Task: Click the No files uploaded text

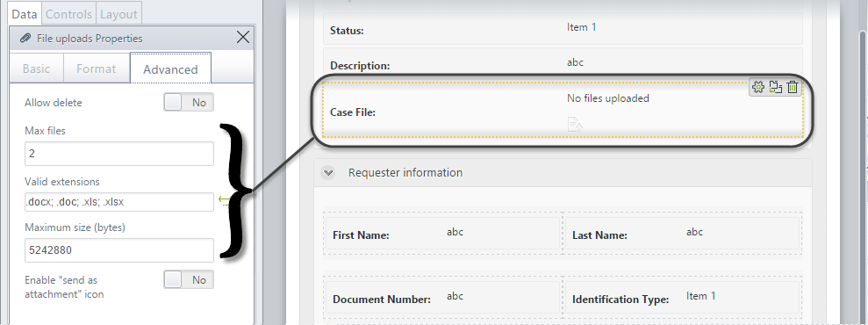Action: [x=608, y=98]
